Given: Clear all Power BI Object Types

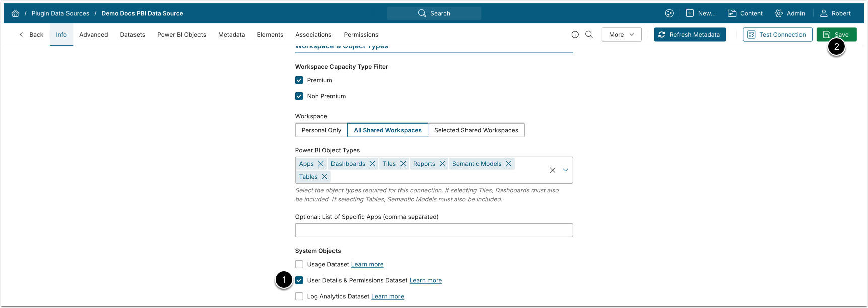Looking at the screenshot, I should tap(552, 170).
